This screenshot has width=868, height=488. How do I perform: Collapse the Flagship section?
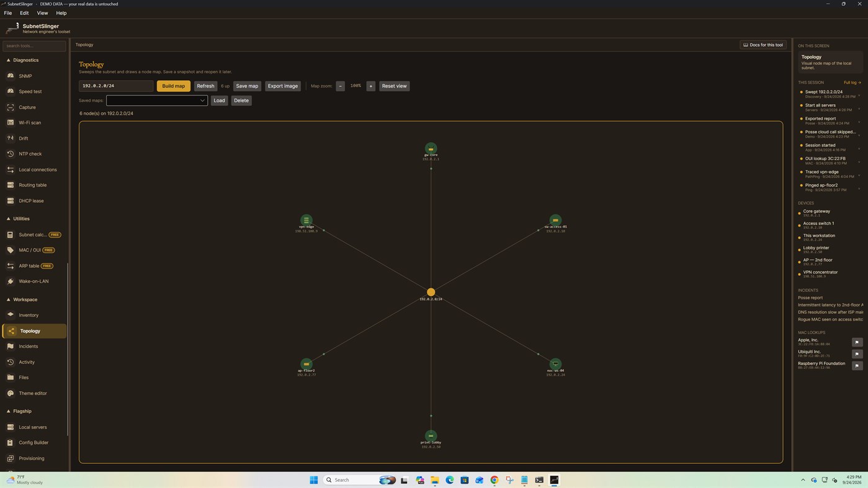[x=8, y=411]
